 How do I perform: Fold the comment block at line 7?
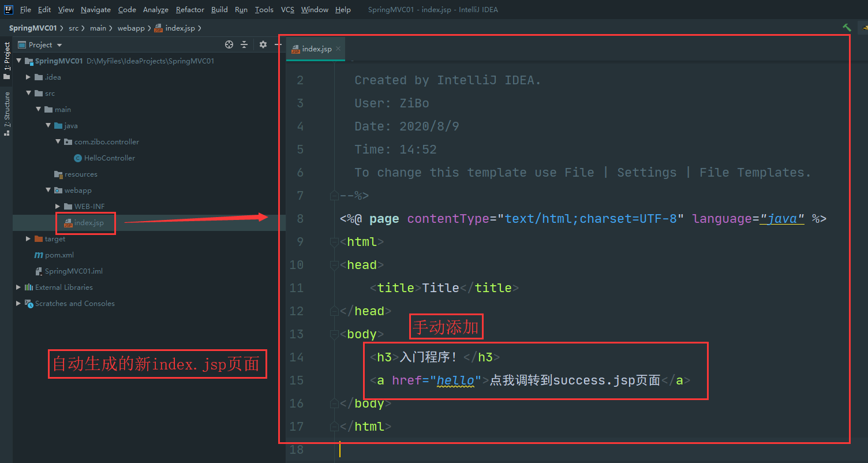pyautogui.click(x=334, y=196)
